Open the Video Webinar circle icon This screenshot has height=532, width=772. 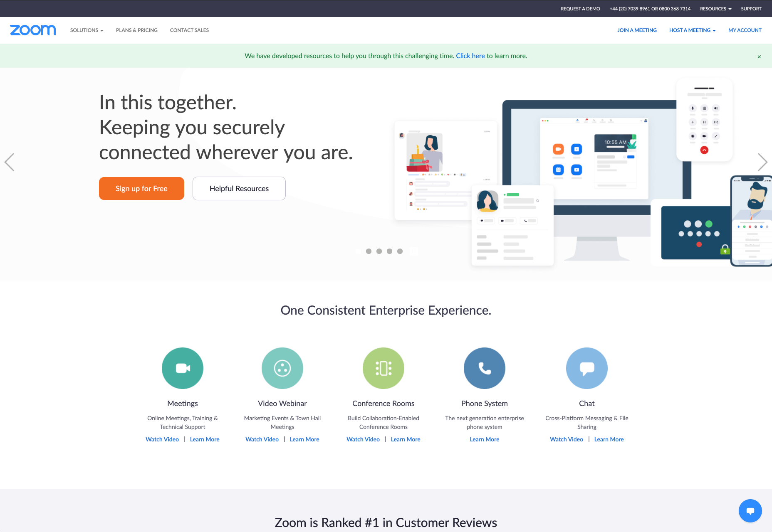(x=282, y=368)
